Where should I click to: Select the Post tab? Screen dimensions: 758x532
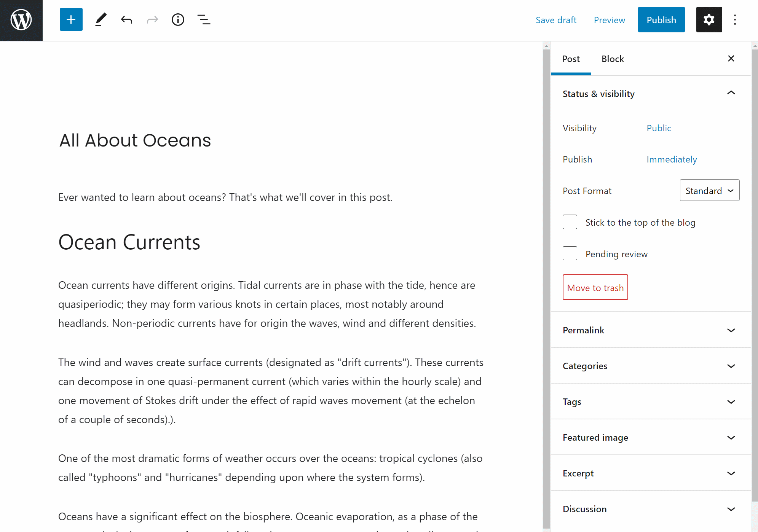coord(571,59)
